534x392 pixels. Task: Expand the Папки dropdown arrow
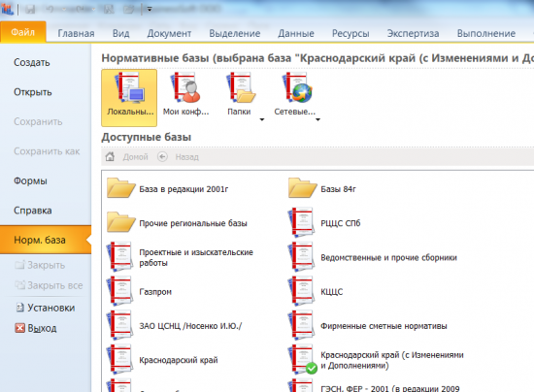262,119
